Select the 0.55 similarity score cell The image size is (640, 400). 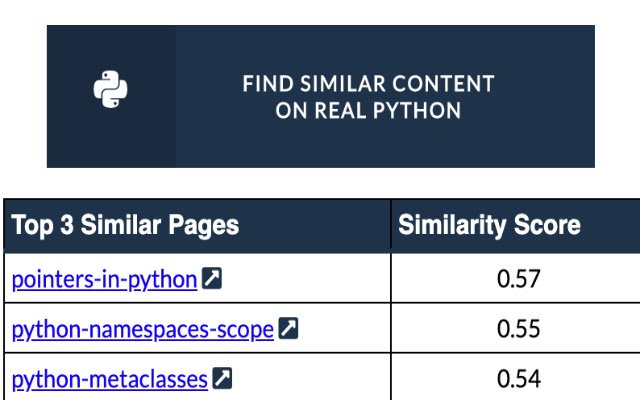coord(516,328)
